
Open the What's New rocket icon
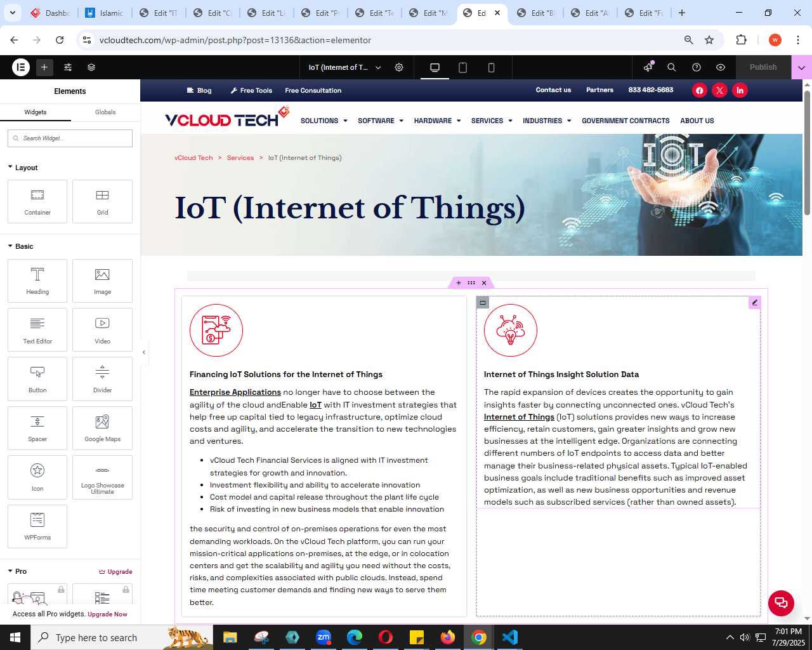coord(648,67)
